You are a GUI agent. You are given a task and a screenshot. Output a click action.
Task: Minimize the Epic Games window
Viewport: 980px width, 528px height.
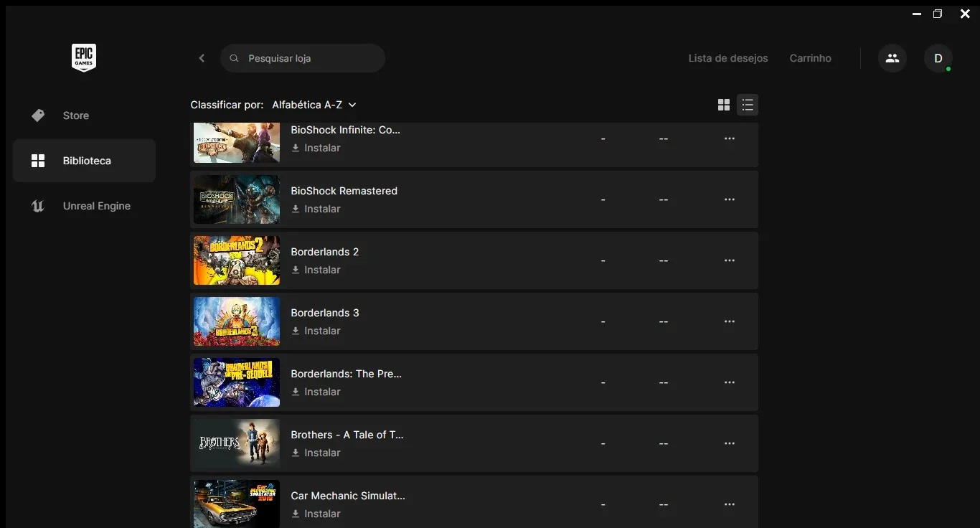(917, 14)
